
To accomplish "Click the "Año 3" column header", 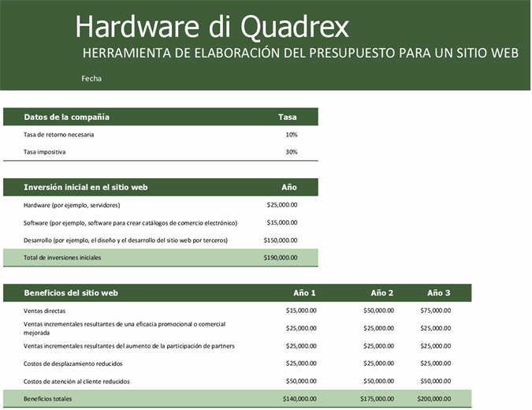I will tap(439, 293).
